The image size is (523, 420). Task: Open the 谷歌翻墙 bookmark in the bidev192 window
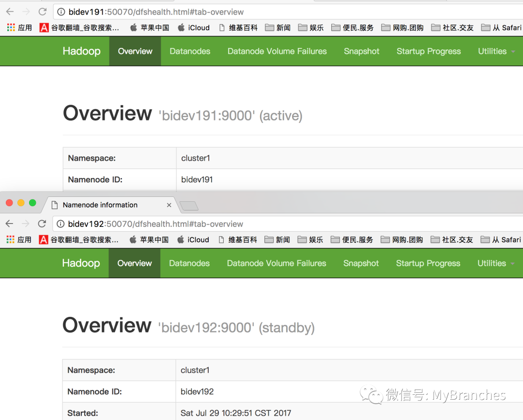(78, 240)
